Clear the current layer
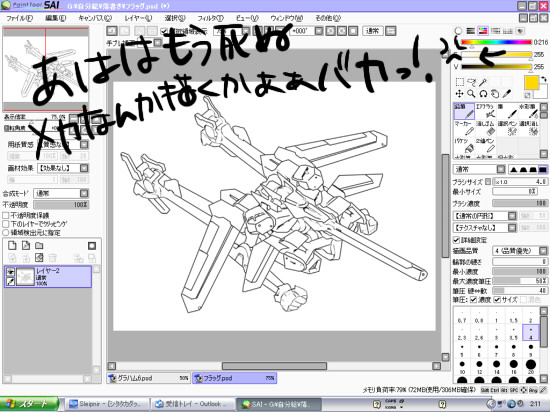Viewport: 550px width, 412px height. point(39,258)
